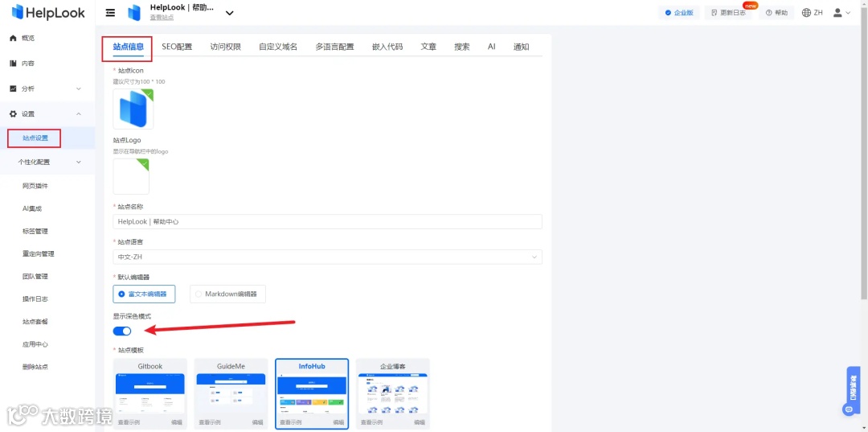The height and width of the screenshot is (432, 868).
Task: Click the empty 站点Logo upload box
Action: (131, 177)
